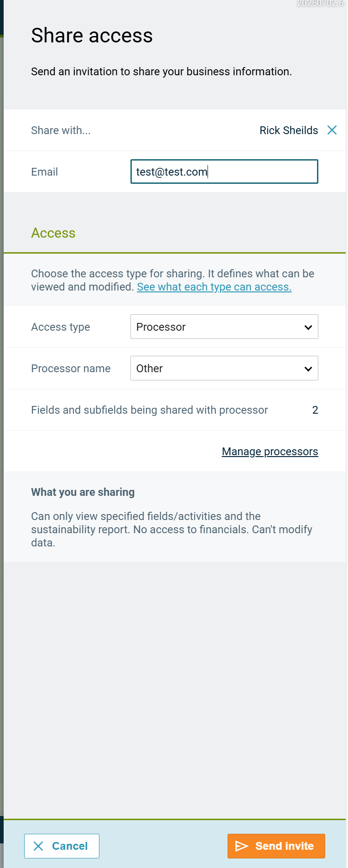Select the Rick Sheilds recipient name
Viewport: 348px width, 868px height.
pyautogui.click(x=289, y=130)
